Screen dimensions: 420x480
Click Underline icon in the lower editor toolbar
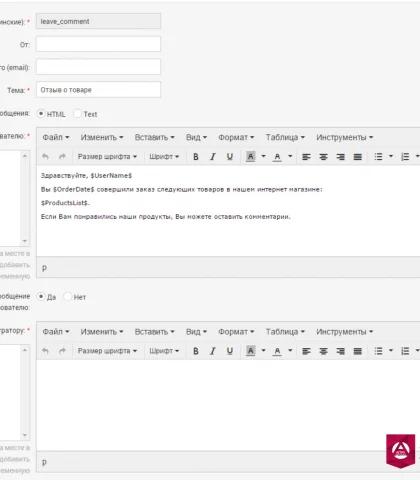[x=230, y=351]
